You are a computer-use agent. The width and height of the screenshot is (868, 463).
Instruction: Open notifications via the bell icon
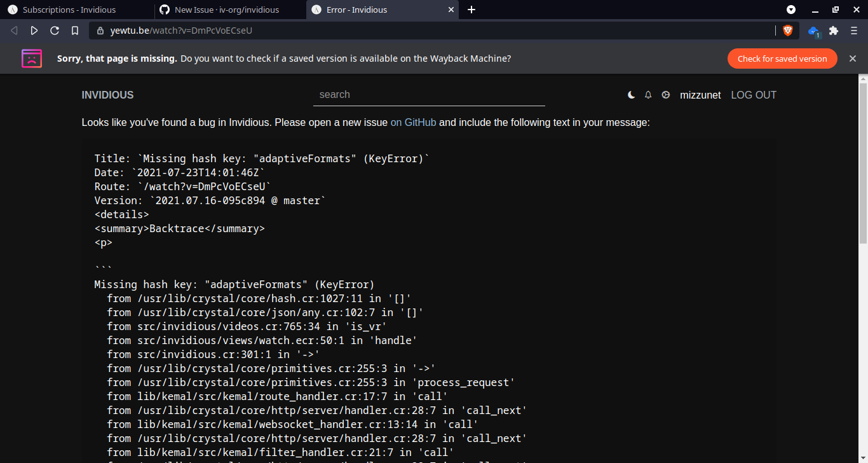click(648, 94)
